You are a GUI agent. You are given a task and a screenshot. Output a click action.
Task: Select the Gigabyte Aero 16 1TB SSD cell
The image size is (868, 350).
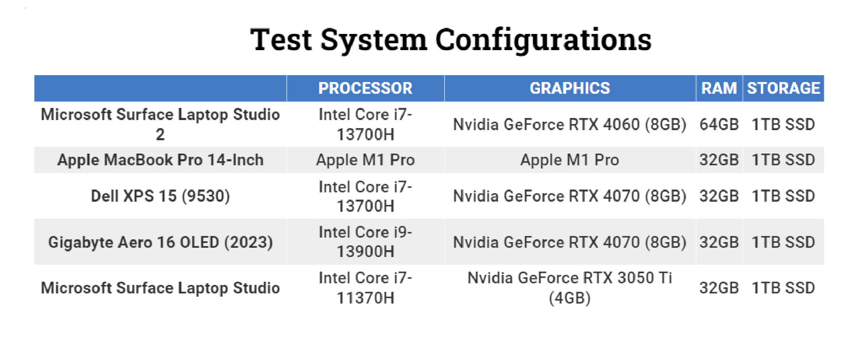pos(783,242)
